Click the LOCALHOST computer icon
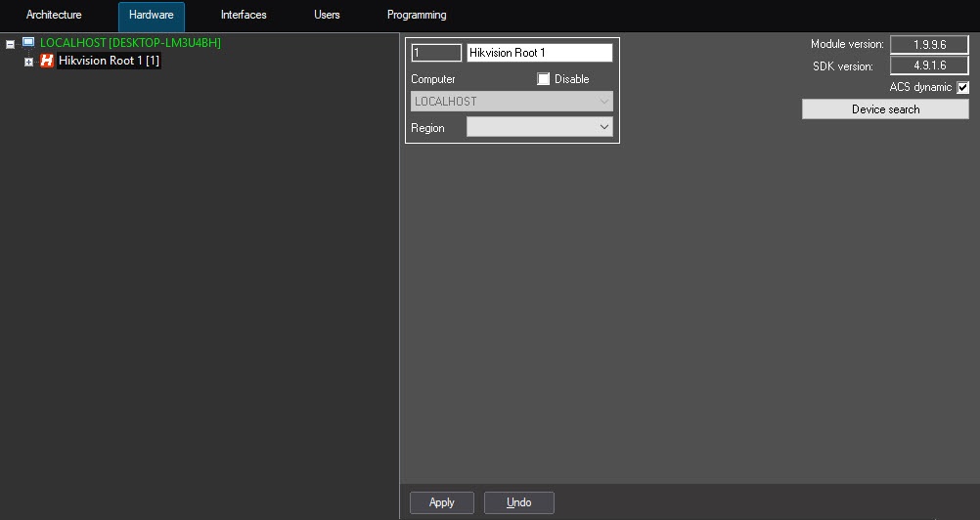980x520 pixels. point(28,42)
